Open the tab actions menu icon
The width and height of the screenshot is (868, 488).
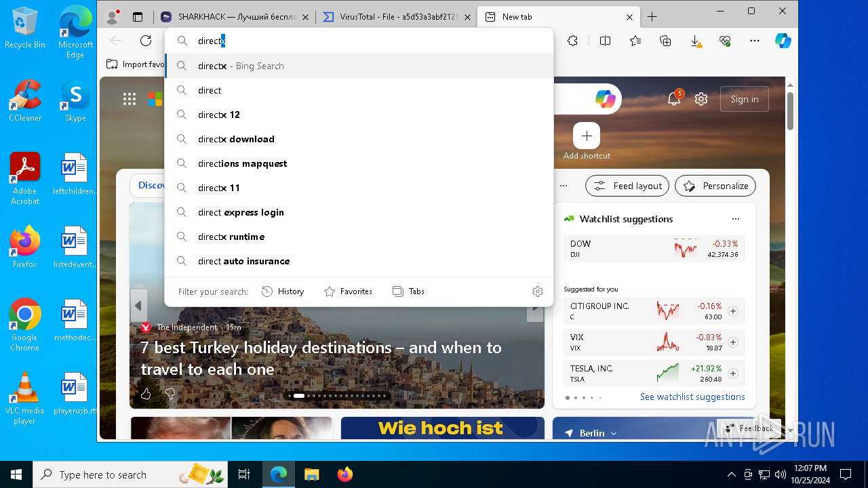[x=138, y=17]
